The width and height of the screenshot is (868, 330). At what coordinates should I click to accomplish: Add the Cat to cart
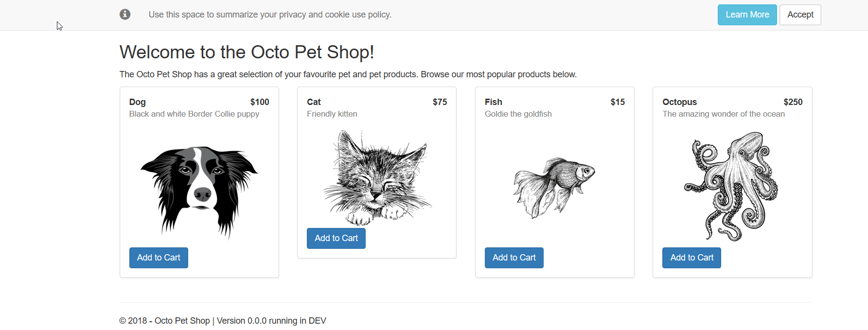[x=336, y=238]
